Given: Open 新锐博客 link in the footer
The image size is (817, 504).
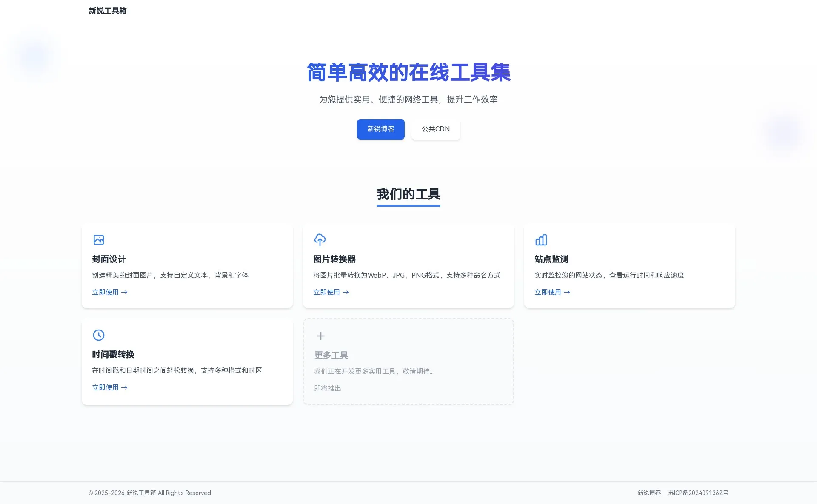Looking at the screenshot, I should click(x=649, y=493).
